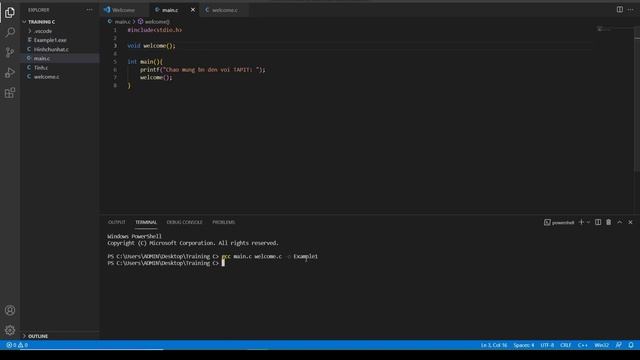The width and height of the screenshot is (640, 360).
Task: Click the terminal prompt input cursor
Action: tap(223, 263)
